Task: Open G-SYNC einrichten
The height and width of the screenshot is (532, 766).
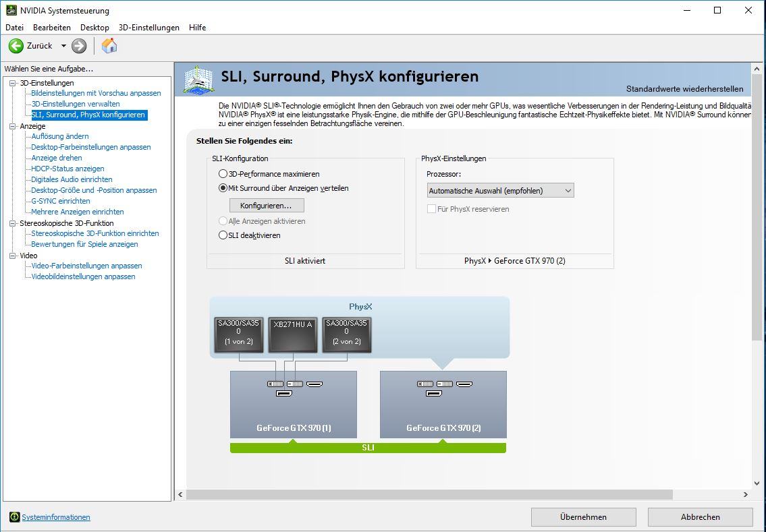Action: tap(61, 201)
